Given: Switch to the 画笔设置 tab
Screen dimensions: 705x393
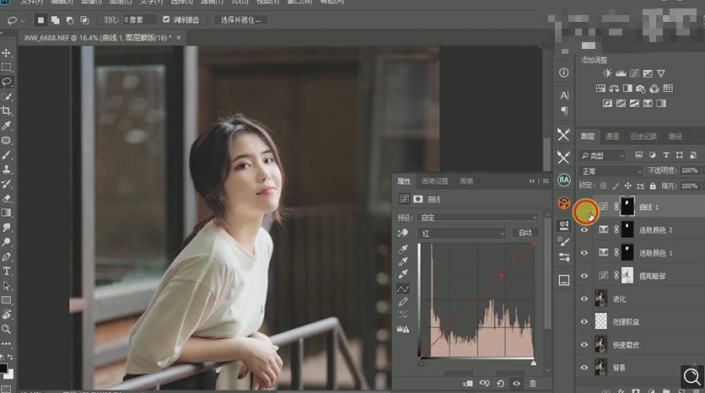Looking at the screenshot, I should pos(435,181).
